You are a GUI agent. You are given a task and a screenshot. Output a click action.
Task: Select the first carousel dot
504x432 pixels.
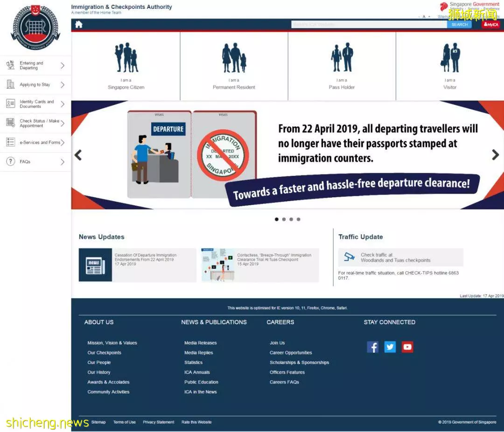point(276,219)
